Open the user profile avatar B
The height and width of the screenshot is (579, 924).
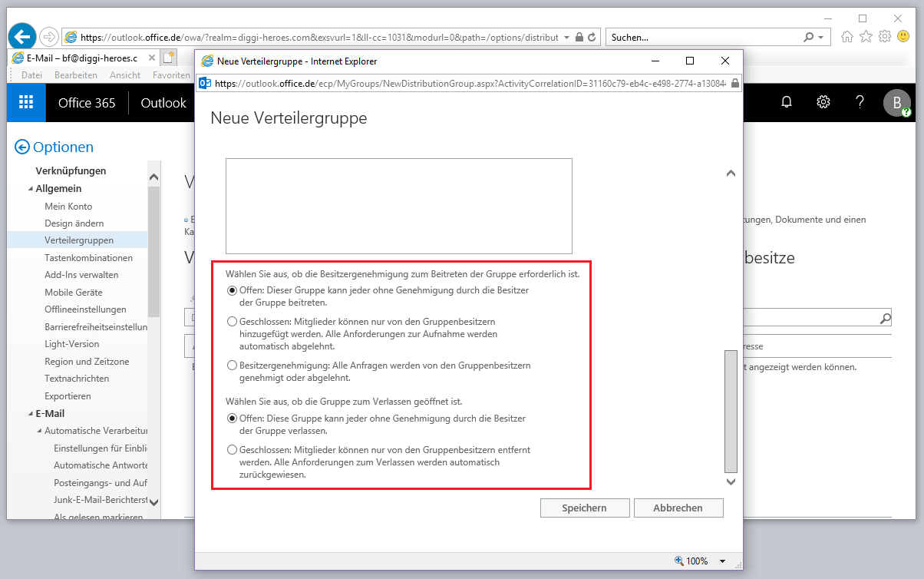896,103
